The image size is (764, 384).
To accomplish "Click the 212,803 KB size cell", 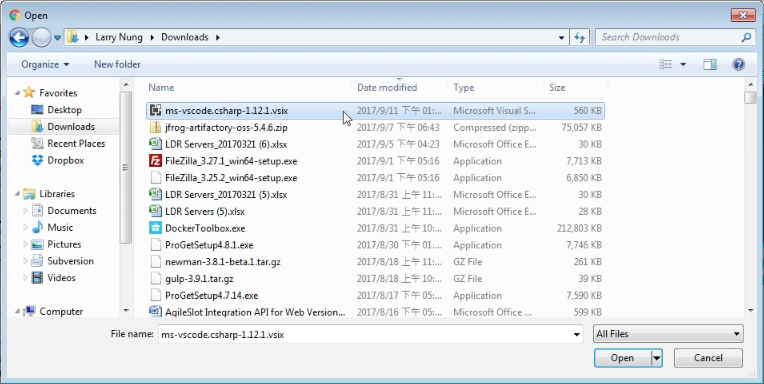I will coord(579,228).
